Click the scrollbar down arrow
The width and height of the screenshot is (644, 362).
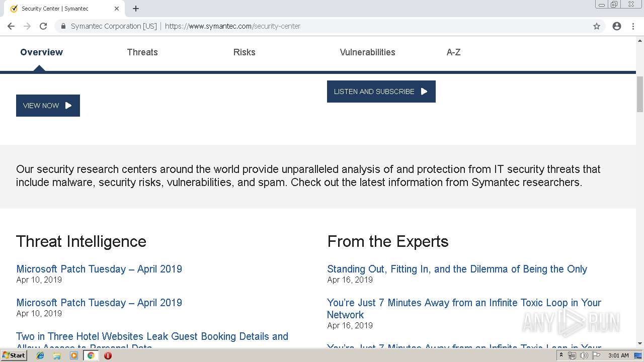click(640, 343)
